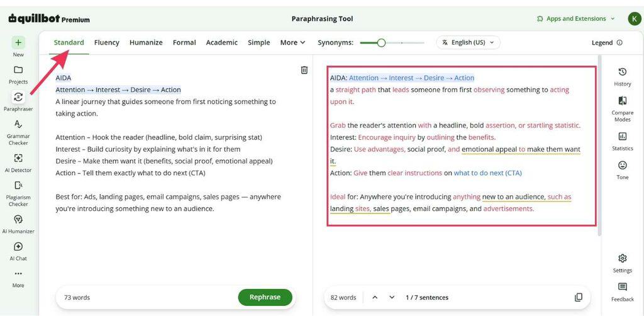Adjust the Synonyms slider handle

381,43
